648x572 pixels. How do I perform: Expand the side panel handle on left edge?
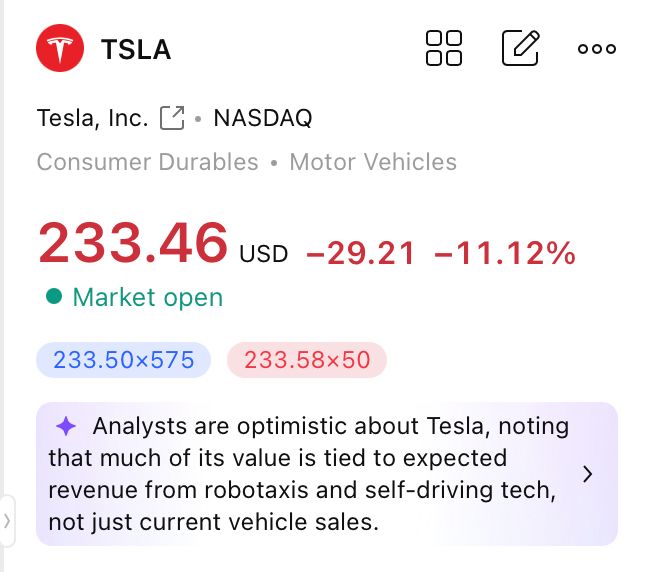(x=7, y=519)
